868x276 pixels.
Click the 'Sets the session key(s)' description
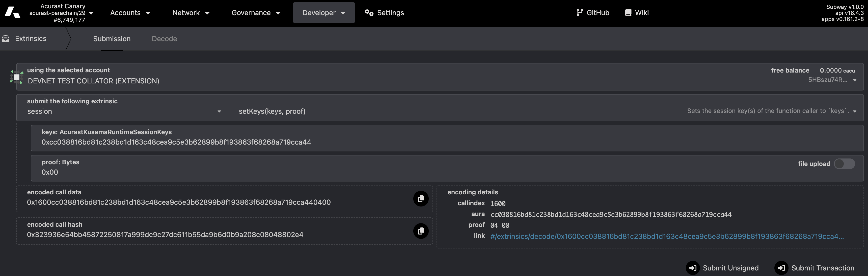(768, 111)
